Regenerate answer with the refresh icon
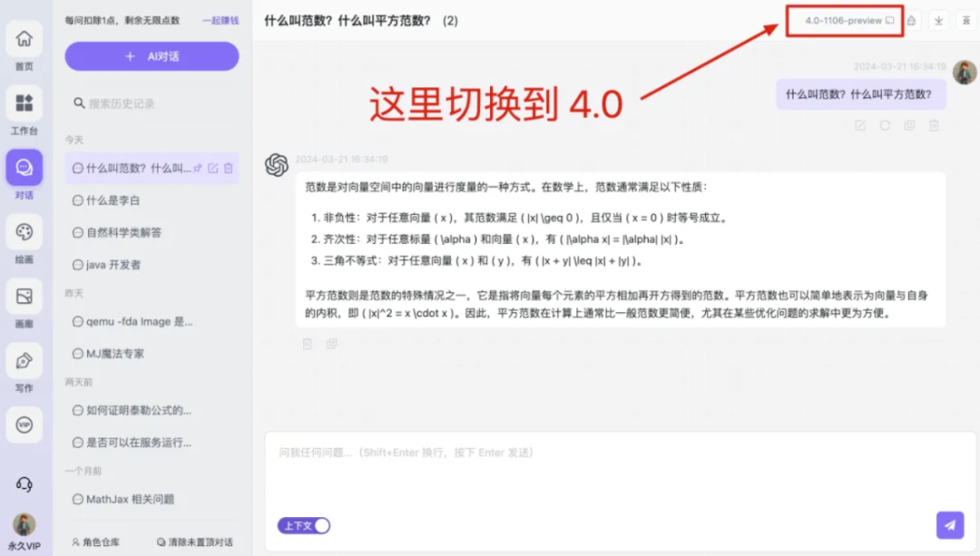Image resolution: width=980 pixels, height=556 pixels. tap(885, 125)
